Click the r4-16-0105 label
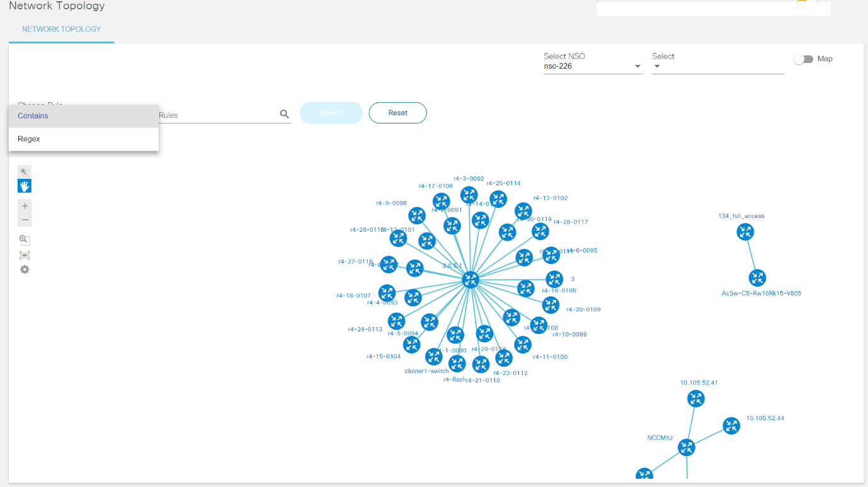868x487 pixels. coord(559,291)
